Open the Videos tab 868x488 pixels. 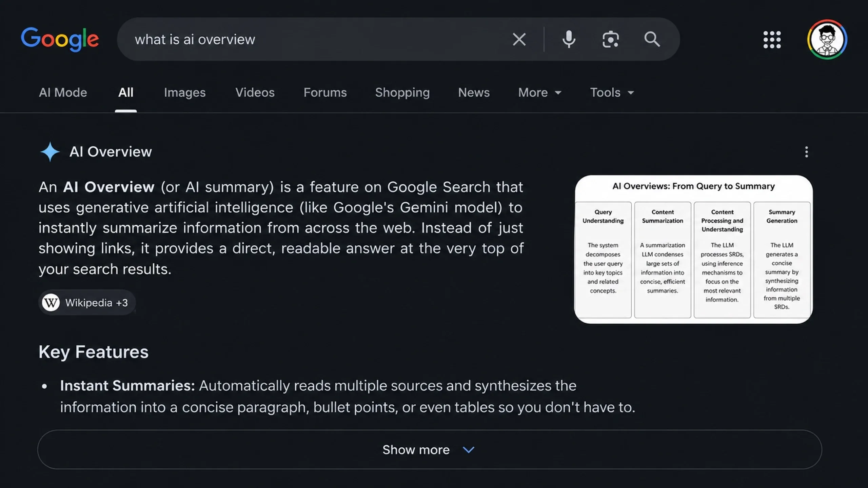[255, 93]
